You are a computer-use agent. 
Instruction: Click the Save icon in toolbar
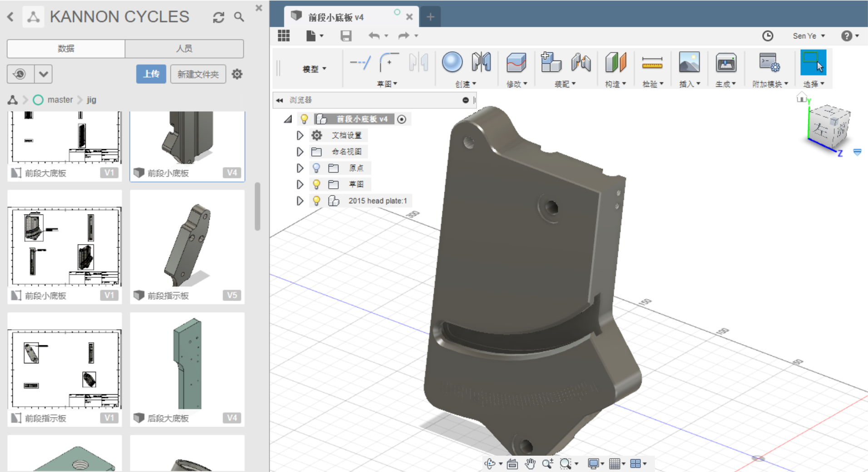tap(346, 36)
